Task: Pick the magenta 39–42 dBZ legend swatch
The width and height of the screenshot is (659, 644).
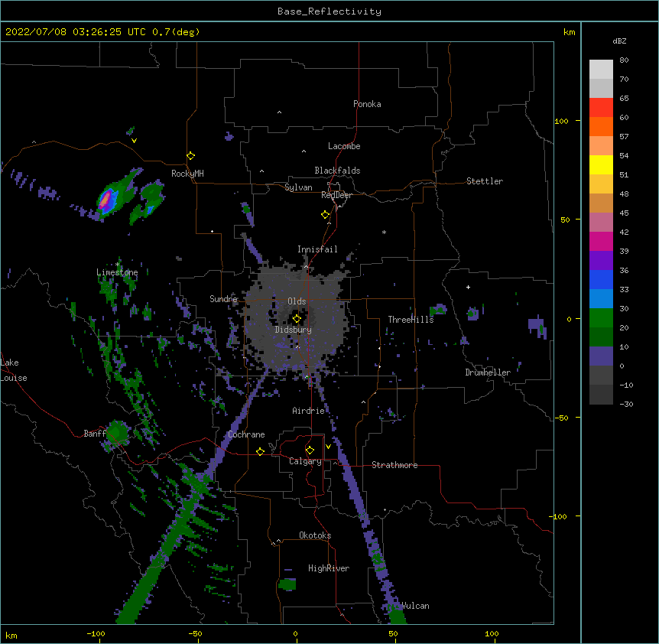Action: (x=601, y=241)
